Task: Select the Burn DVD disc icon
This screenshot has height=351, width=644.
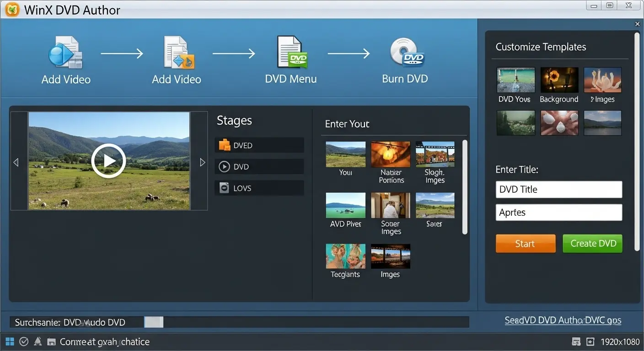Action: click(407, 53)
